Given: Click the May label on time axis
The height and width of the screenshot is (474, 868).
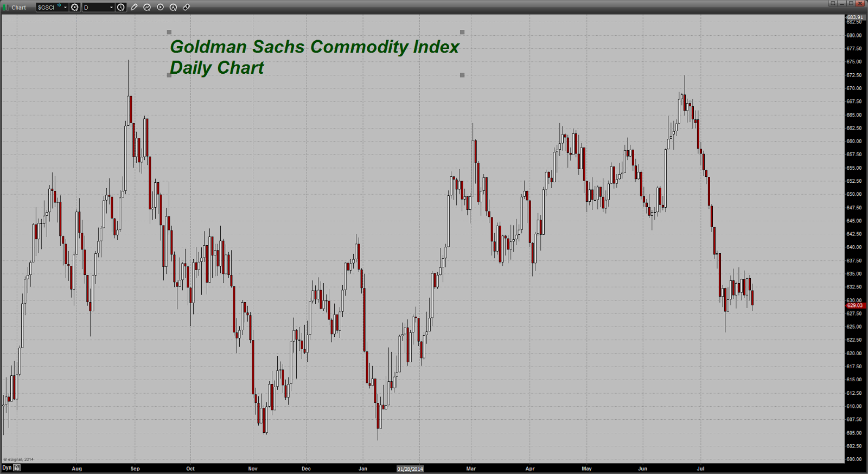Looking at the screenshot, I should point(586,469).
